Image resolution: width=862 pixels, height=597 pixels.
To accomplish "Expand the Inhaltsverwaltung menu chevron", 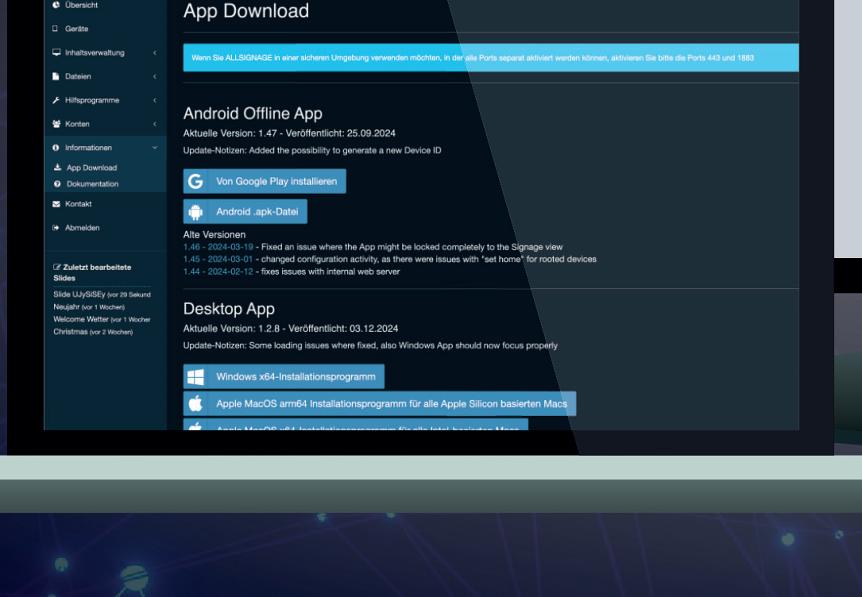I will (x=154, y=53).
